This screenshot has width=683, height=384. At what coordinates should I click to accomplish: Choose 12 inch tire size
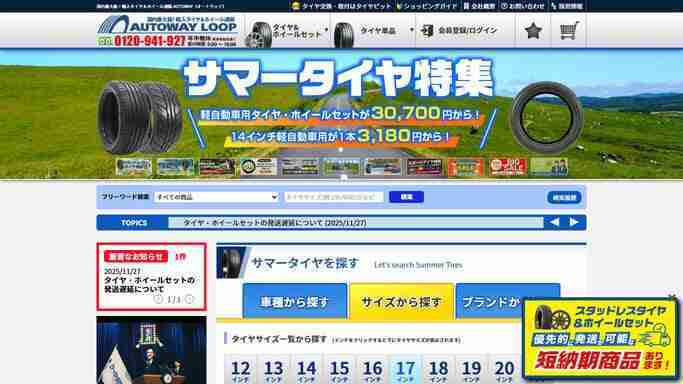point(240,369)
